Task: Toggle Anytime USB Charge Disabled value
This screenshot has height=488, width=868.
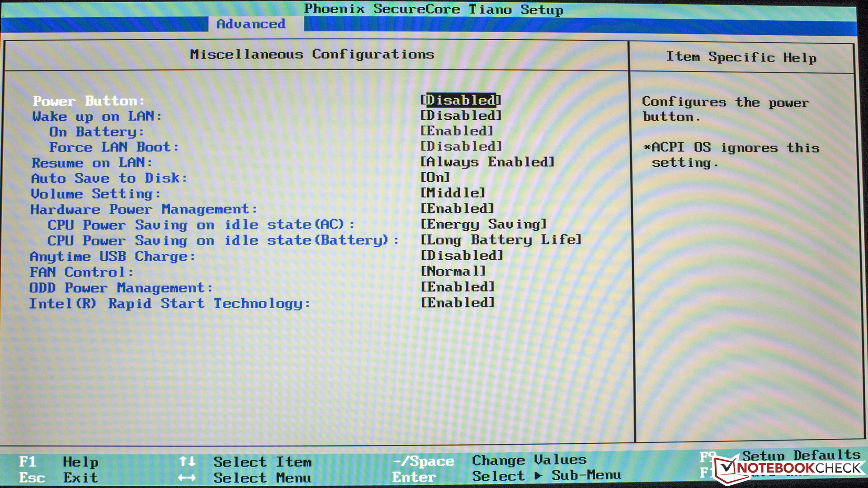Action: tap(462, 256)
